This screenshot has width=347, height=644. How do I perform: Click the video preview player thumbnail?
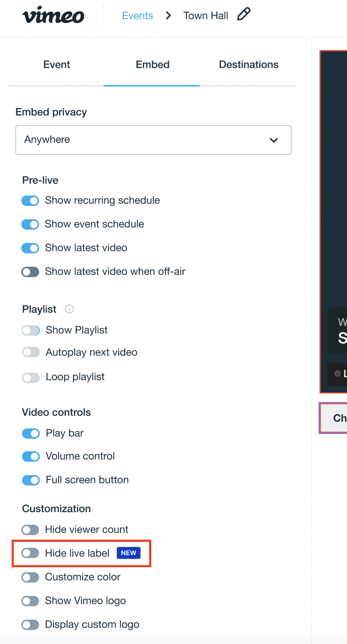click(x=333, y=221)
